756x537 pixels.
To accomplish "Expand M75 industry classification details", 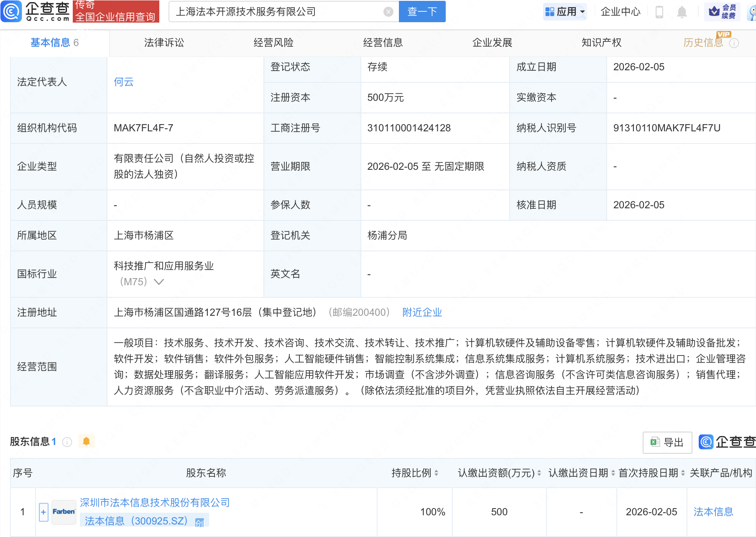I will 158,282.
